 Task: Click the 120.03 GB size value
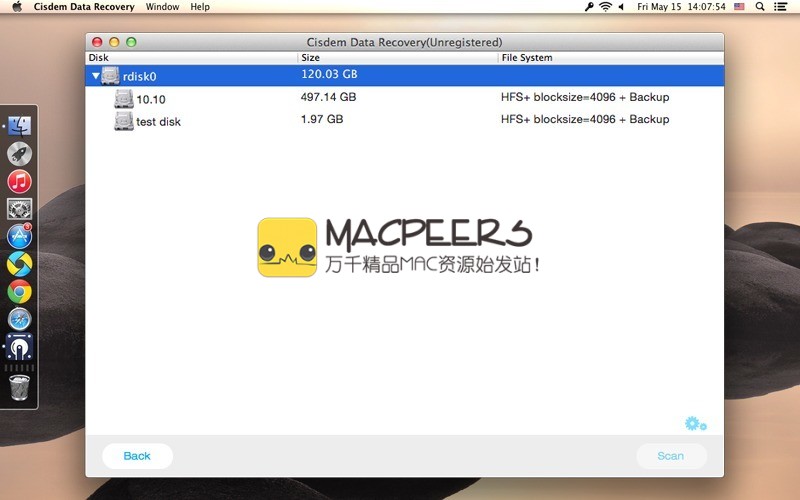point(329,74)
